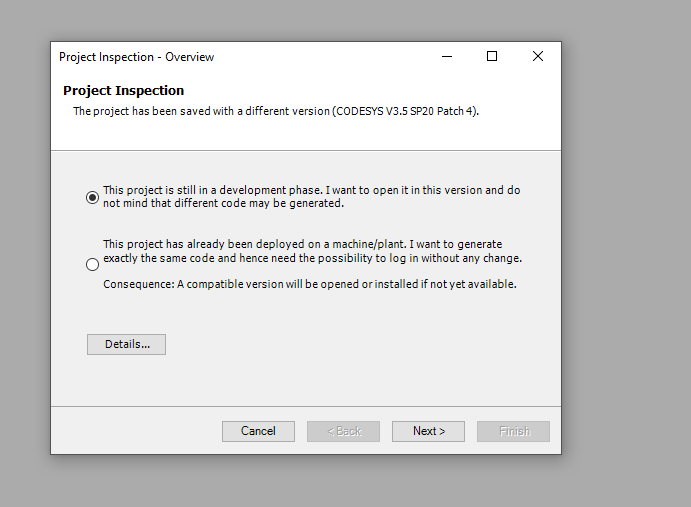Click the empty footer area left of Cancel
This screenshot has height=507, width=691.
point(132,431)
